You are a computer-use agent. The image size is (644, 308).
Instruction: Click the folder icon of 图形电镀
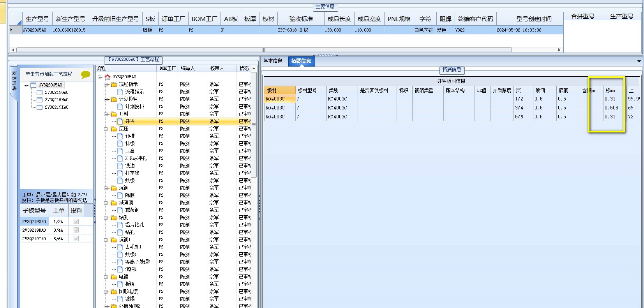[114, 291]
